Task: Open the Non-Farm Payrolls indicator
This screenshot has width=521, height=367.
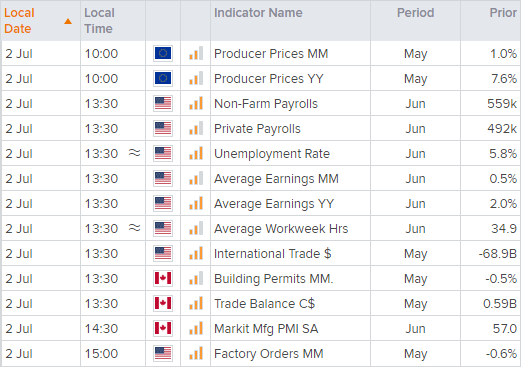Action: click(266, 104)
